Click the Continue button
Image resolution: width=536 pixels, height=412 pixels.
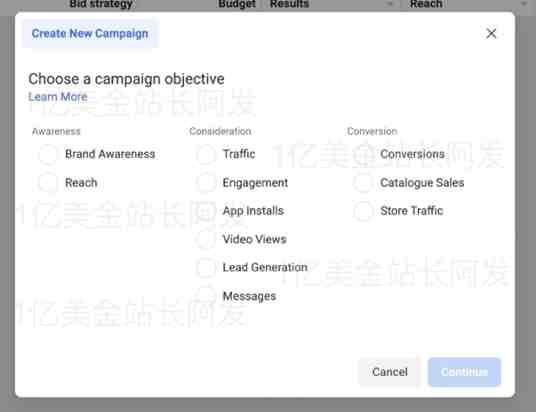pos(464,372)
